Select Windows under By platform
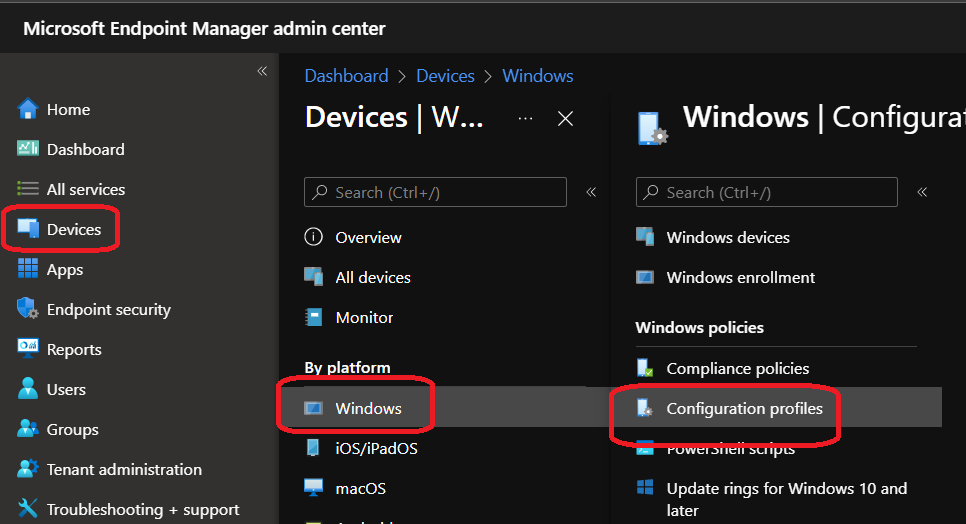This screenshot has width=966, height=524. pos(368,408)
